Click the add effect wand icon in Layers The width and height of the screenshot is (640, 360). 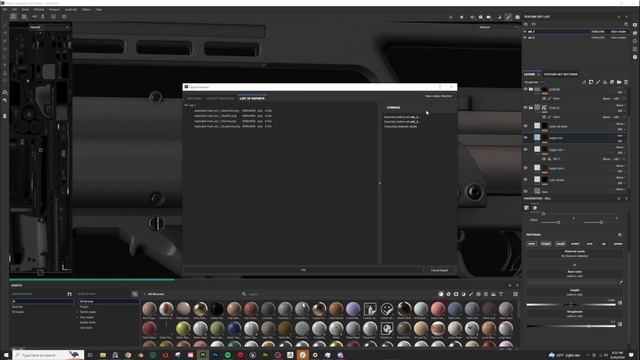tap(584, 82)
